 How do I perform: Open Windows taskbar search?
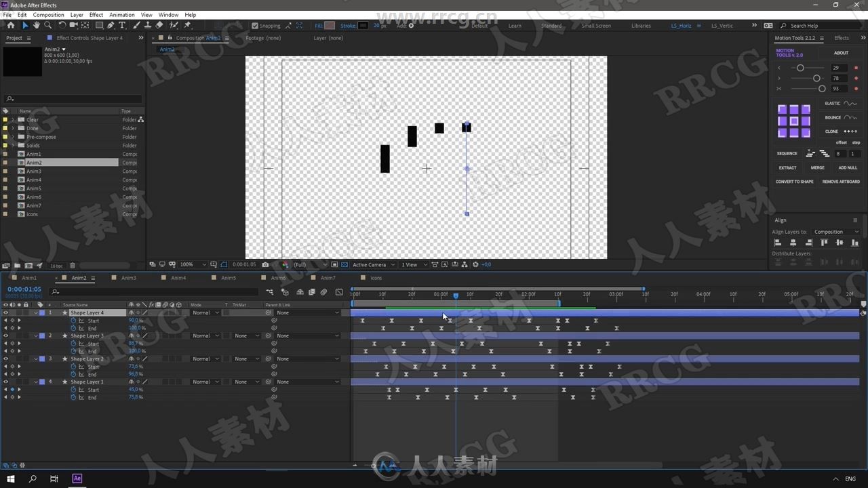[33, 479]
